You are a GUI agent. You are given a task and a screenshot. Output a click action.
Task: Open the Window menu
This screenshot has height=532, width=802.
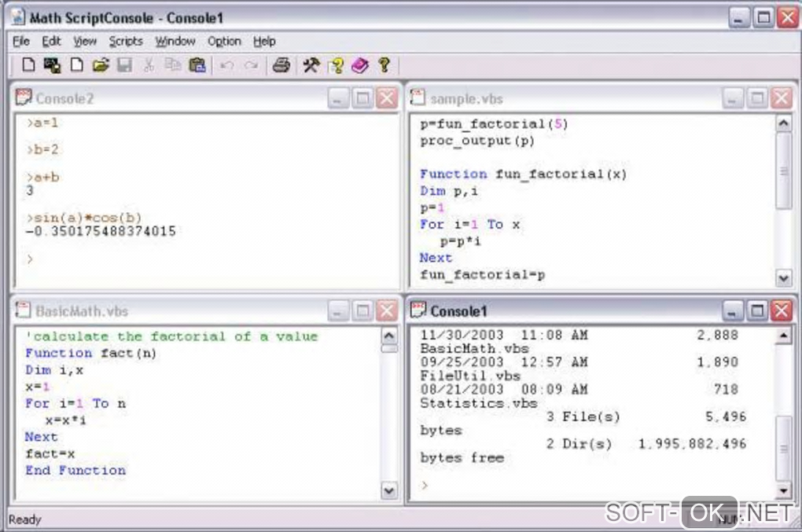[175, 42]
